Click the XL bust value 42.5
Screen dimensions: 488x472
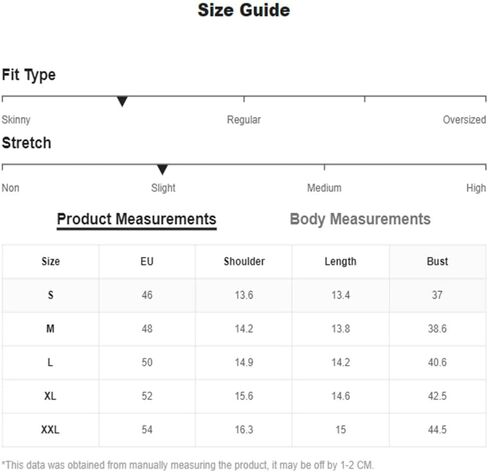[437, 396]
